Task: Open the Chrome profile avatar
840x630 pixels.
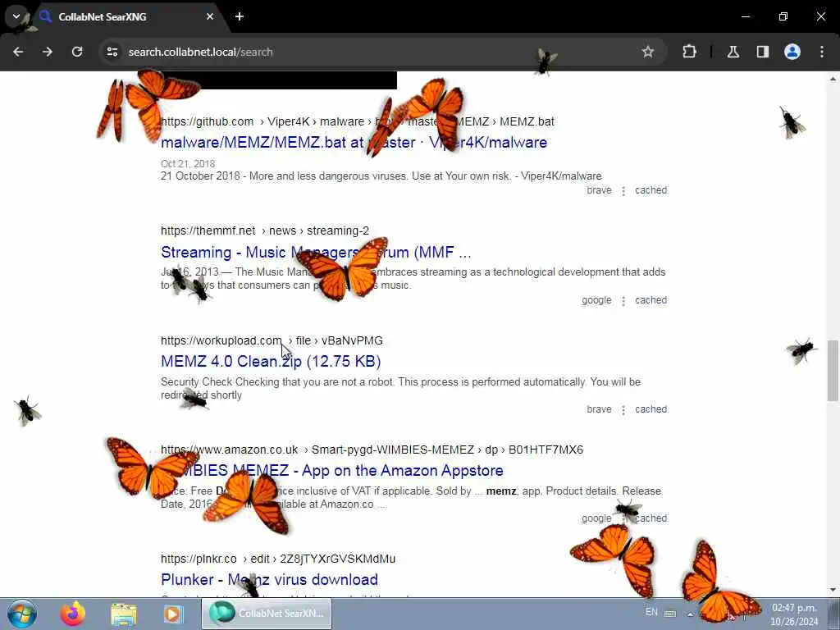Action: pyautogui.click(x=792, y=52)
